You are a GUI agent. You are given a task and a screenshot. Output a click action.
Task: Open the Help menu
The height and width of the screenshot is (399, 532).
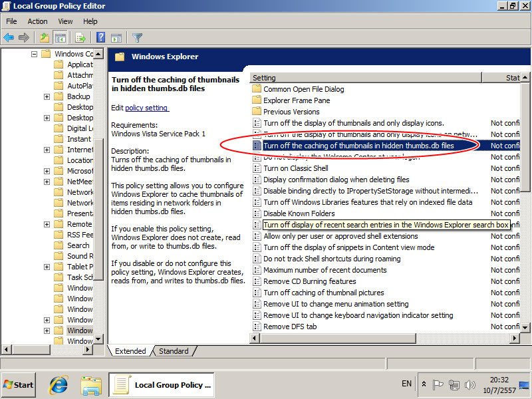[x=90, y=21]
